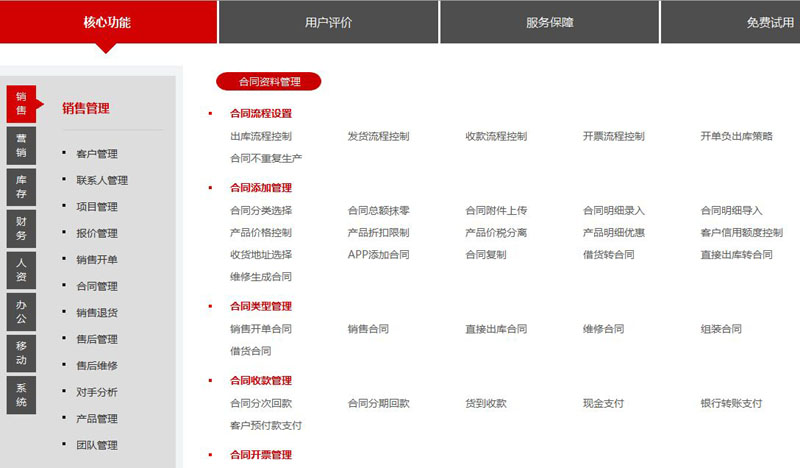800x468 pixels.
Task: Switch to the 财务 sidebar category
Action: (x=21, y=228)
